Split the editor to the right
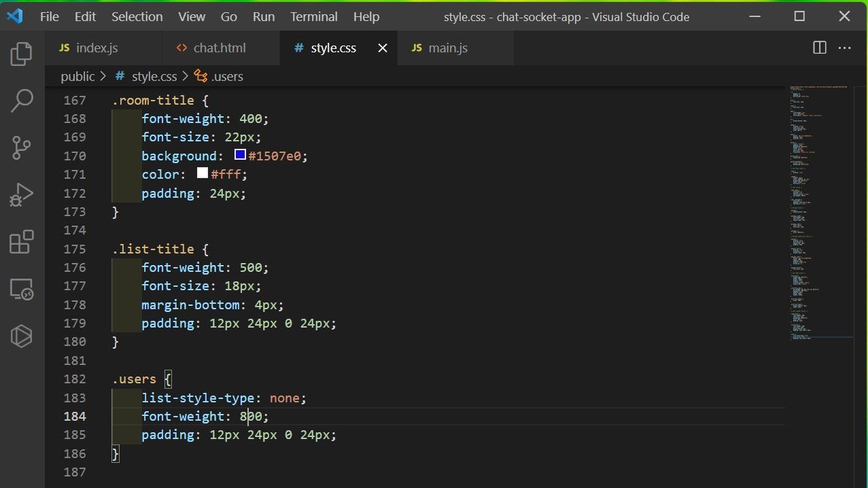Viewport: 868px width, 488px height. point(820,48)
